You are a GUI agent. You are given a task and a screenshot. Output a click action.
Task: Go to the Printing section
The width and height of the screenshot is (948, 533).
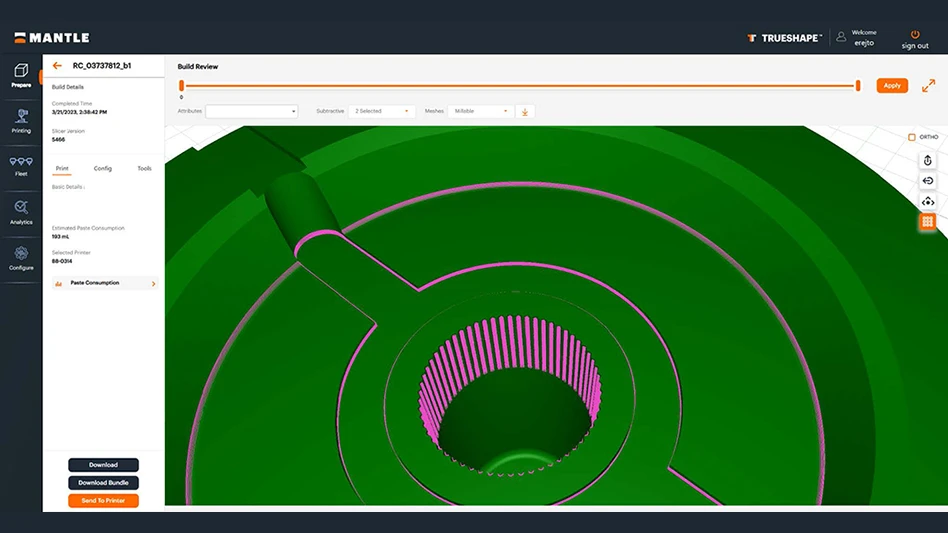tap(21, 120)
